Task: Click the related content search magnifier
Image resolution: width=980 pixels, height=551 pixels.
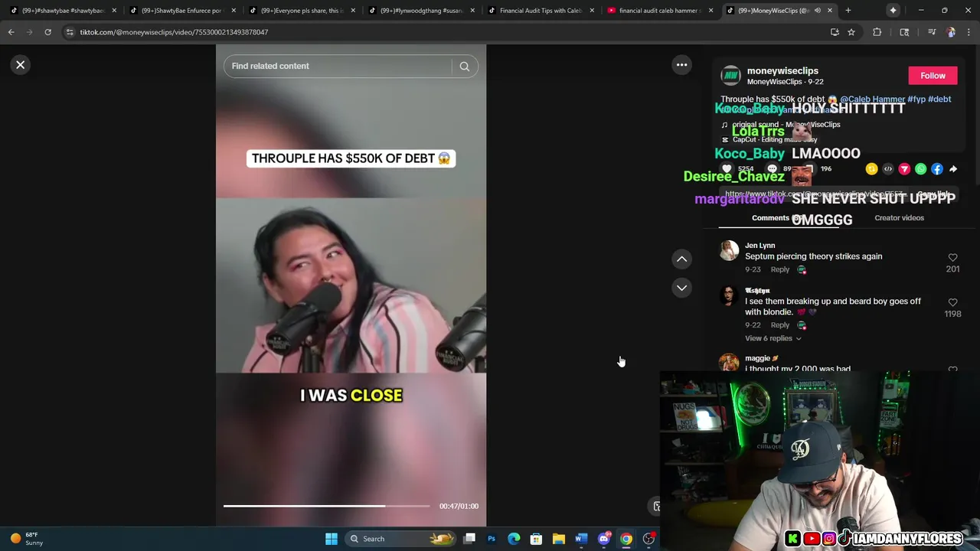Action: 465,67
